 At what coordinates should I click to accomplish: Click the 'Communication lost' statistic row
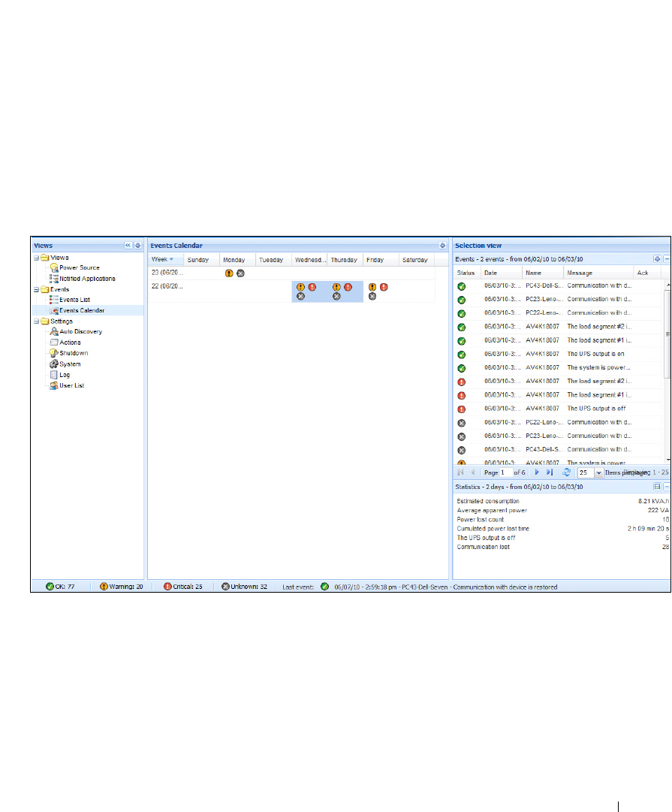[x=563, y=547]
